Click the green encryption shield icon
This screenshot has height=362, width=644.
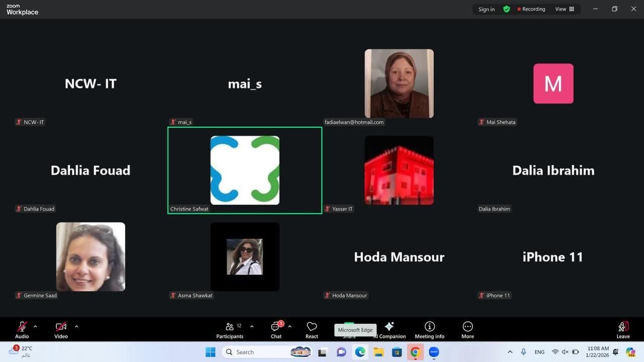tap(506, 9)
